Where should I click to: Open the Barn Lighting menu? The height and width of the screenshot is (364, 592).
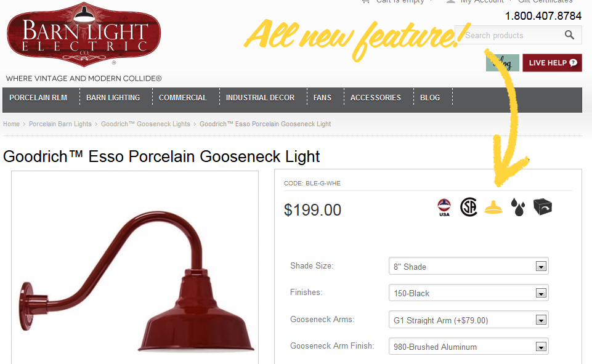click(113, 98)
